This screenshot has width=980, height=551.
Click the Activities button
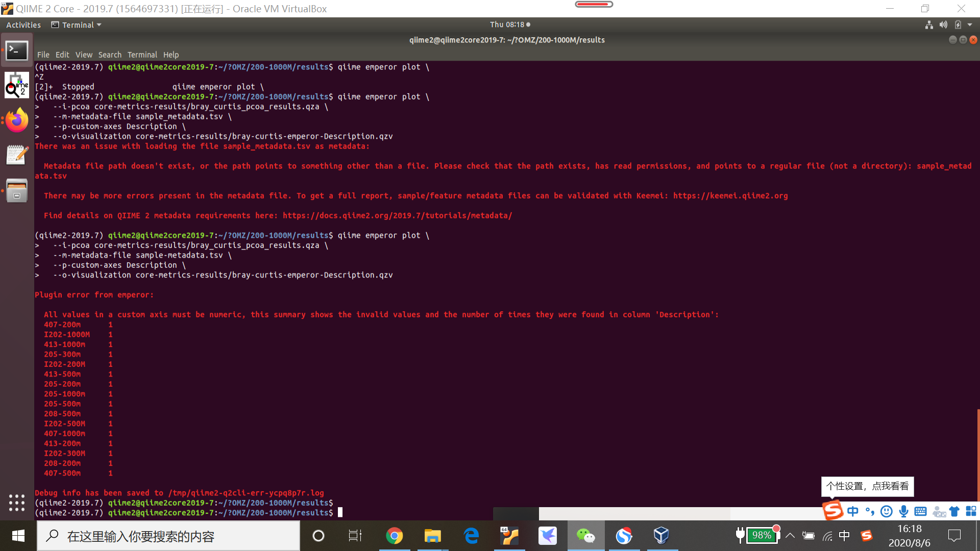coord(23,25)
